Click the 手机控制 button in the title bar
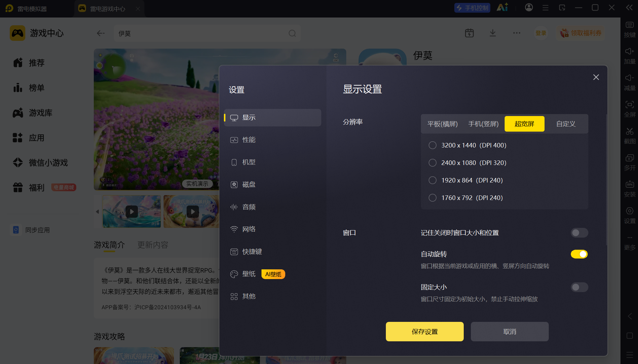 coord(472,8)
